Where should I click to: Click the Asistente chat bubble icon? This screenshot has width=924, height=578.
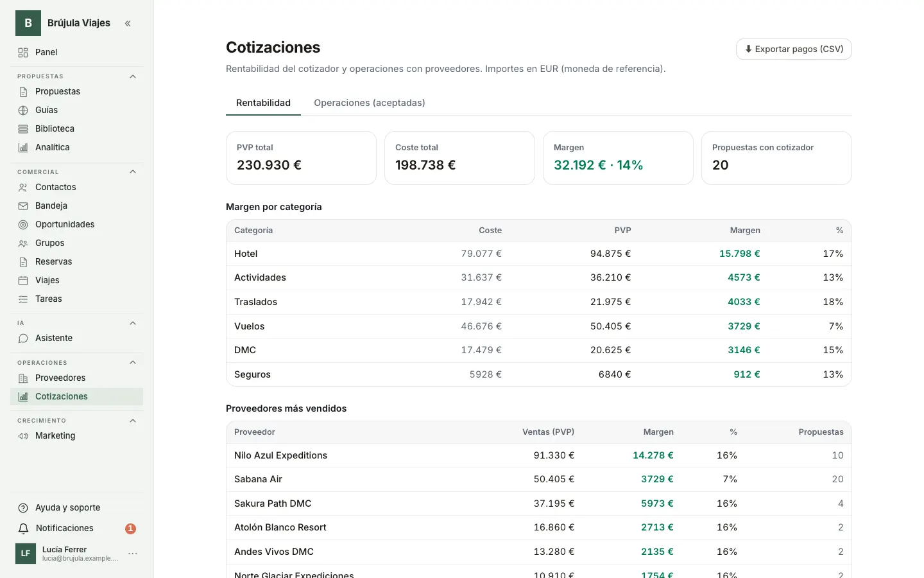pyautogui.click(x=23, y=338)
